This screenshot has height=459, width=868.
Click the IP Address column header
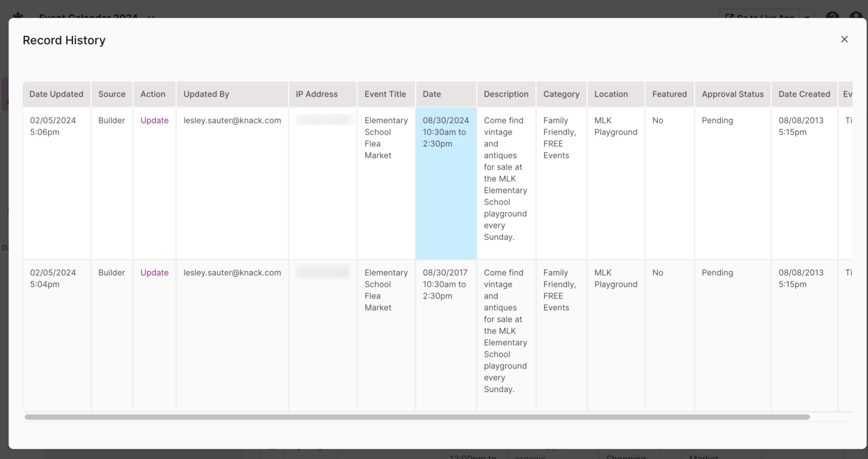coord(323,94)
